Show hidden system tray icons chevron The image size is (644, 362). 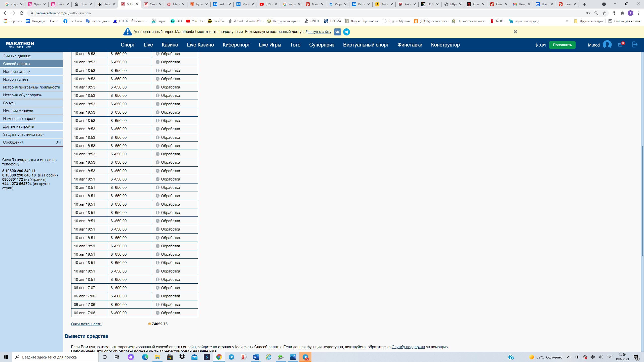[x=569, y=357]
